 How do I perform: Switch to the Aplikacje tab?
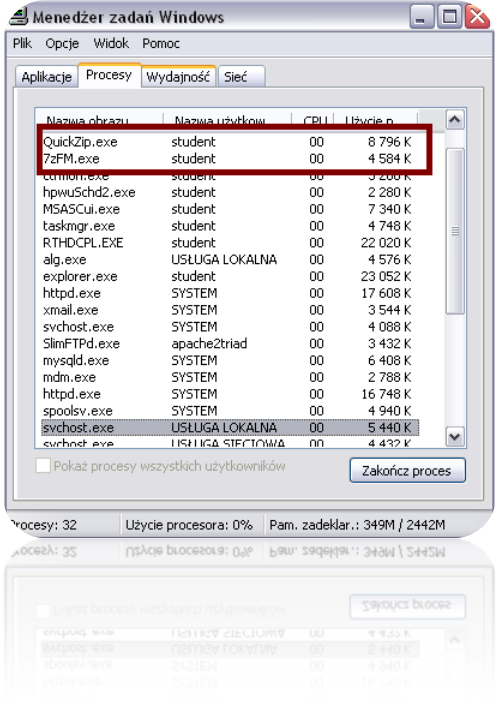pos(46,76)
